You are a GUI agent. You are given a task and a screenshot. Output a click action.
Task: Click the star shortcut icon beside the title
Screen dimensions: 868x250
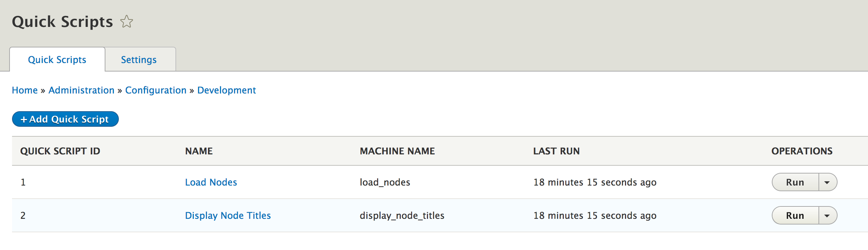coord(127,22)
